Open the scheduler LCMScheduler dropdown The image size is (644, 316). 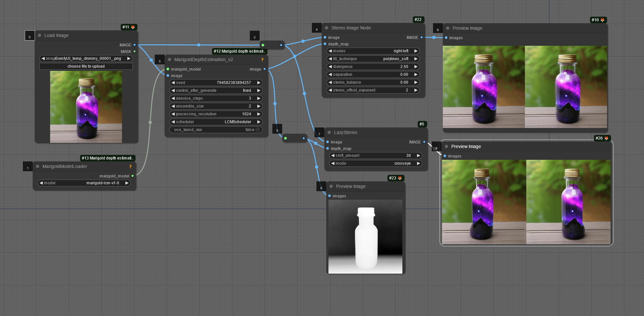[216, 122]
